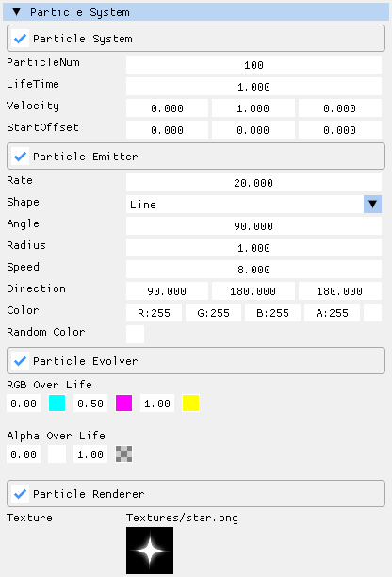392x577 pixels.
Task: Click the Rate field showing 20.000
Action: [x=253, y=183]
